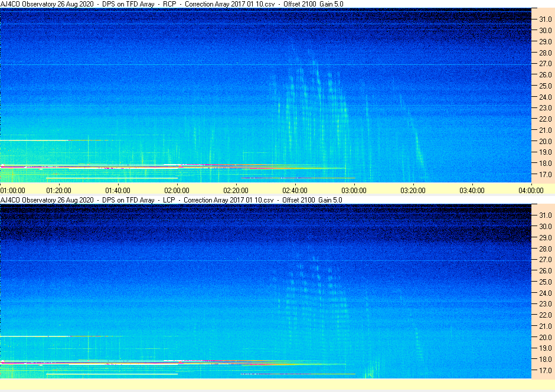This screenshot has height=392, width=555.
Task: Click the white horizontal line at 20 MHz in LCP
Action: coord(35,336)
